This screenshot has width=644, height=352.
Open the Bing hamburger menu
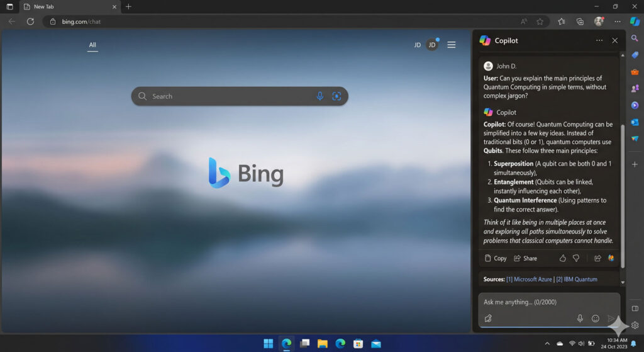(x=452, y=45)
